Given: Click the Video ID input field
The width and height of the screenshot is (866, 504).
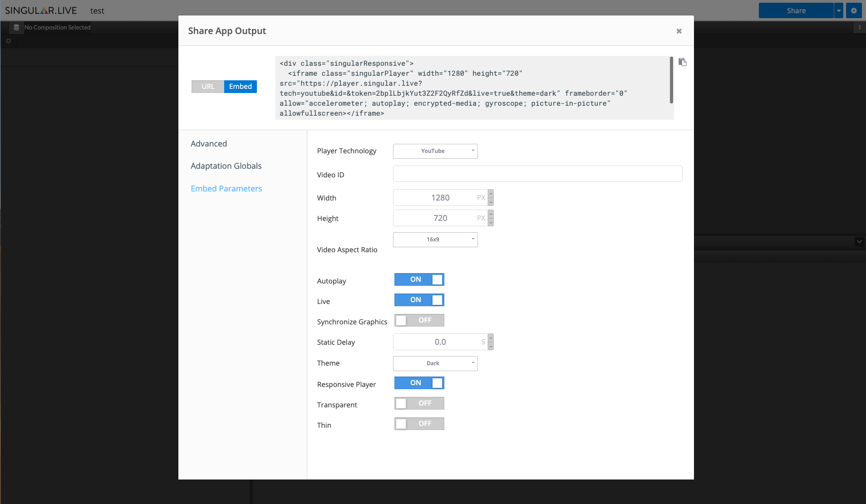Looking at the screenshot, I should [537, 174].
